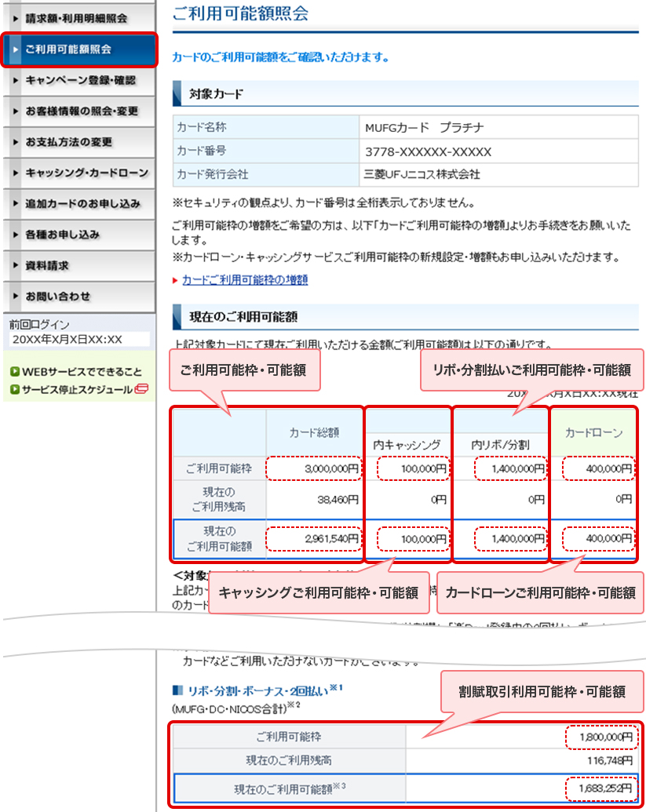646x812 pixels.
Task: Click the arrow icon beside 各種お申し込み
Action: (14, 235)
